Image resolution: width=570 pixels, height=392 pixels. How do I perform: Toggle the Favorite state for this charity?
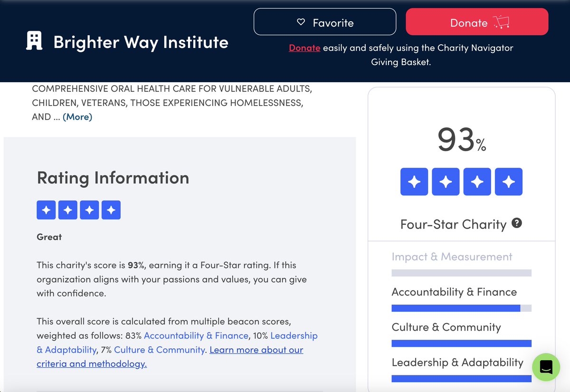325,22
